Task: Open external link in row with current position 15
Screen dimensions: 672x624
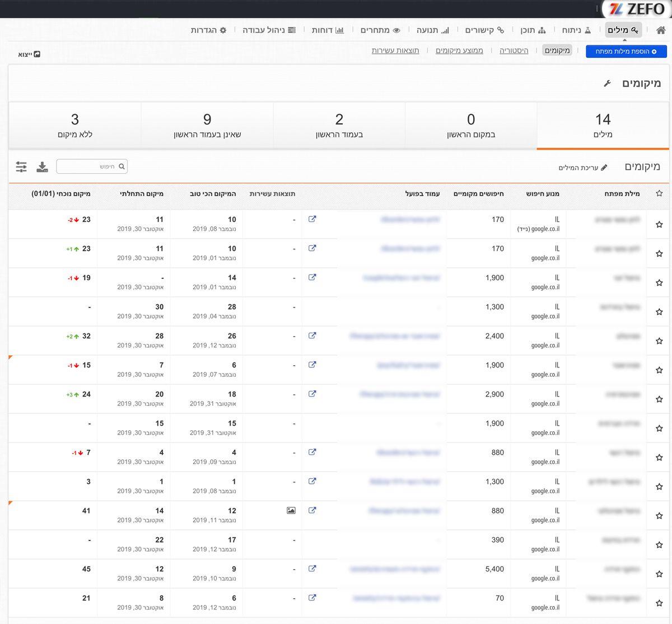Action: coord(312,365)
